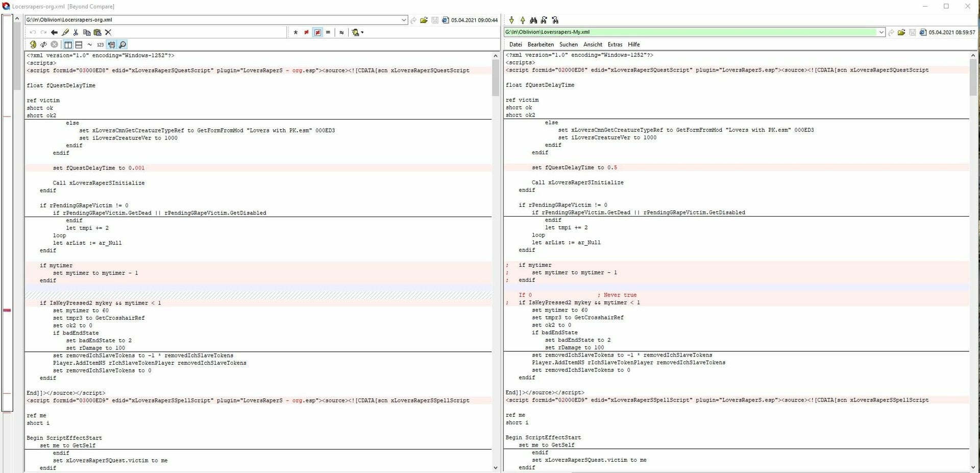
Task: Click left timestamp 05.04.2021 09:00:44
Action: [474, 20]
